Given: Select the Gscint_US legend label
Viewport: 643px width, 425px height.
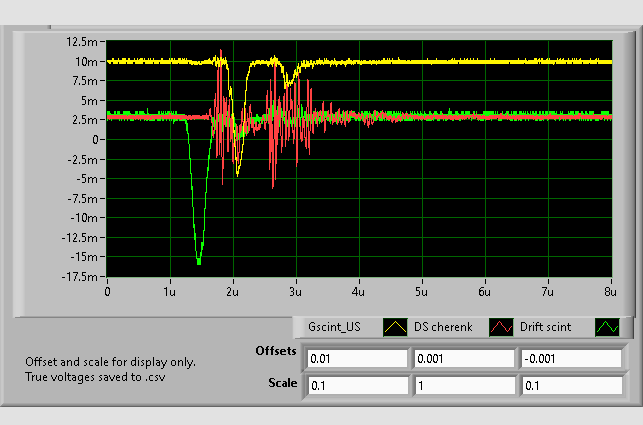Looking at the screenshot, I should [334, 327].
